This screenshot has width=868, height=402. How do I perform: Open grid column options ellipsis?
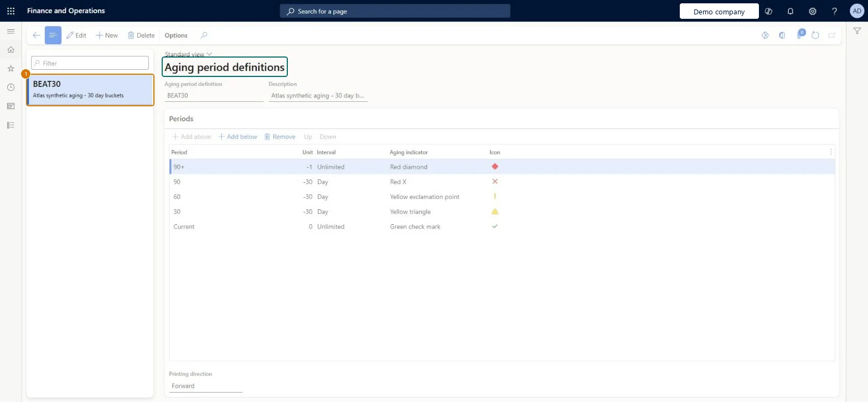point(830,152)
